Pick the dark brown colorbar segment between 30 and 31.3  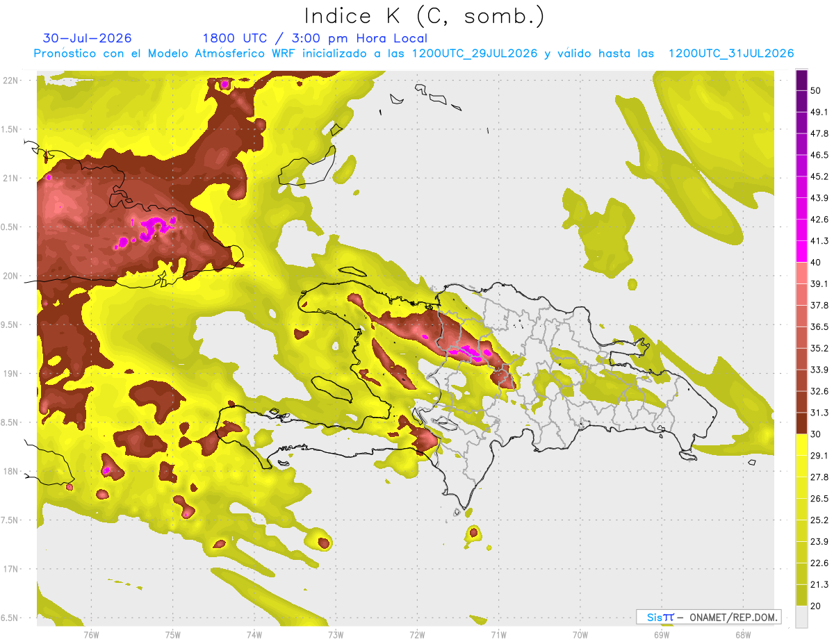pos(801,423)
